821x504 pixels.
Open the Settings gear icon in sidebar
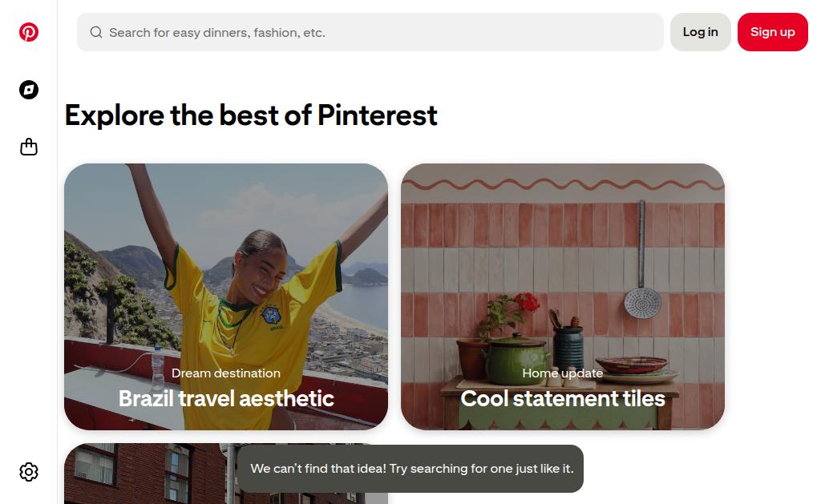click(x=29, y=472)
